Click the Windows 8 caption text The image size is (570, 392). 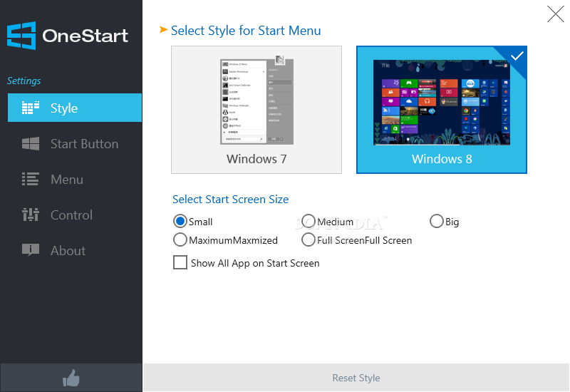click(x=442, y=159)
